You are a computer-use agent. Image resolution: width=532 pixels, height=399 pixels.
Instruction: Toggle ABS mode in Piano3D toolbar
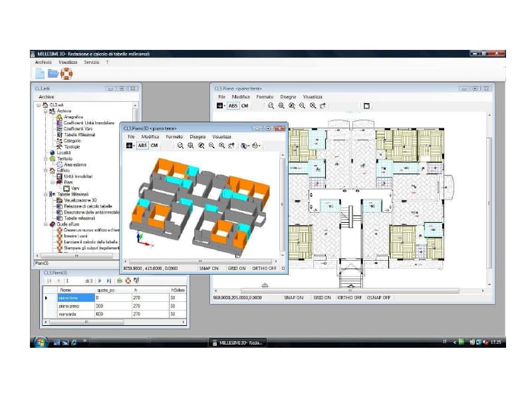tap(142, 146)
